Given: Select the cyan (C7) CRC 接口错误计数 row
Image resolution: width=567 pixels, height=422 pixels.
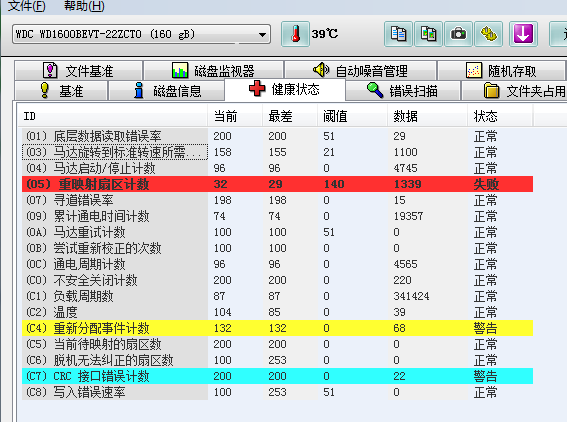Looking at the screenshot, I should (277, 376).
